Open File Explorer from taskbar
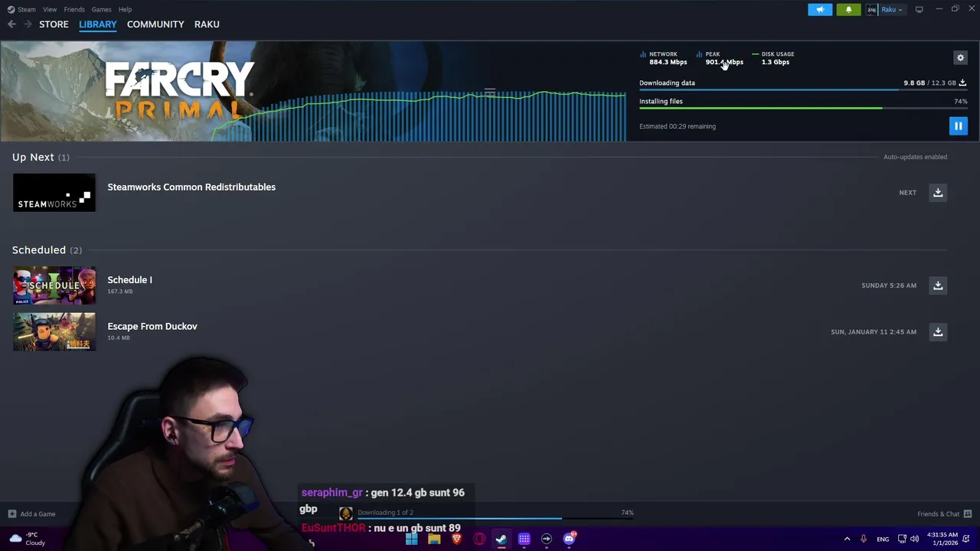 pos(434,539)
